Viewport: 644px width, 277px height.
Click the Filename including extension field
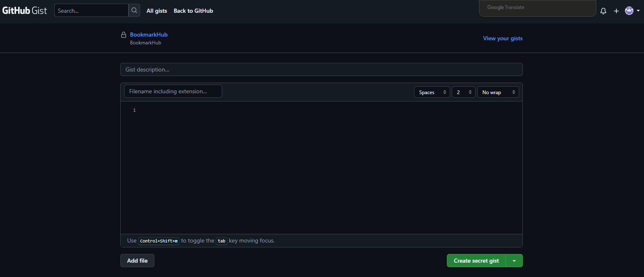(173, 91)
